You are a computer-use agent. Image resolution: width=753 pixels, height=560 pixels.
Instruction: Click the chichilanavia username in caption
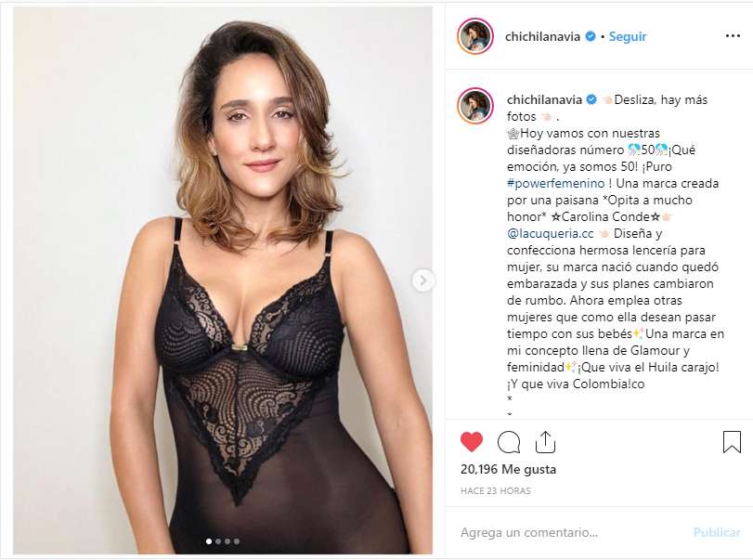pyautogui.click(x=543, y=99)
